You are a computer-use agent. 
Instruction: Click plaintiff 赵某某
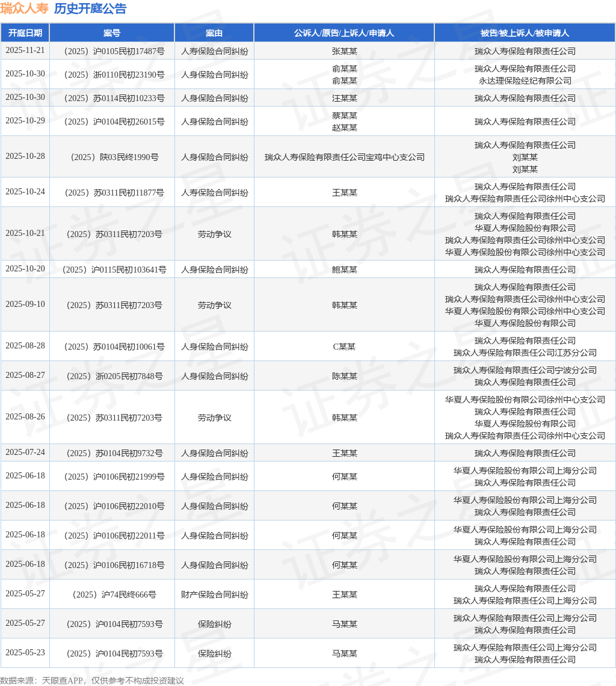tap(344, 128)
